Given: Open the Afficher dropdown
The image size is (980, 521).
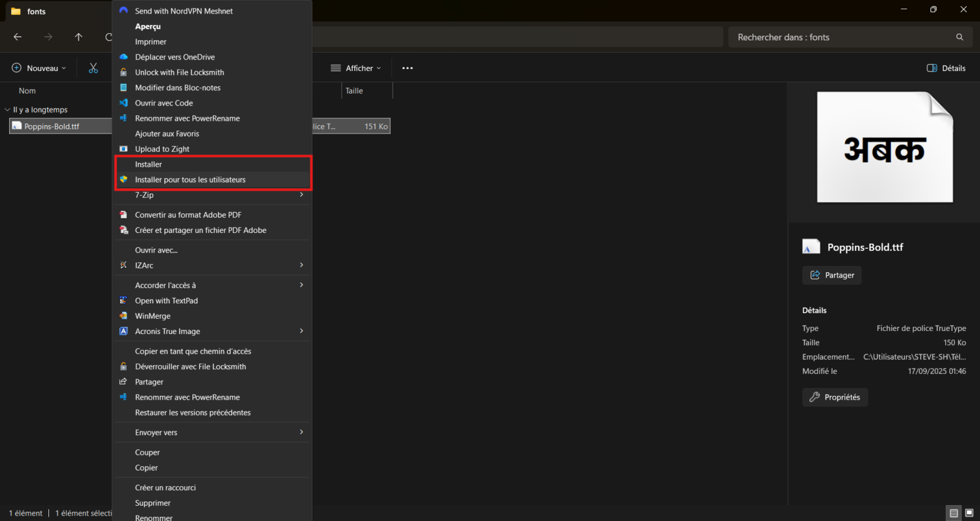Looking at the screenshot, I should (356, 68).
